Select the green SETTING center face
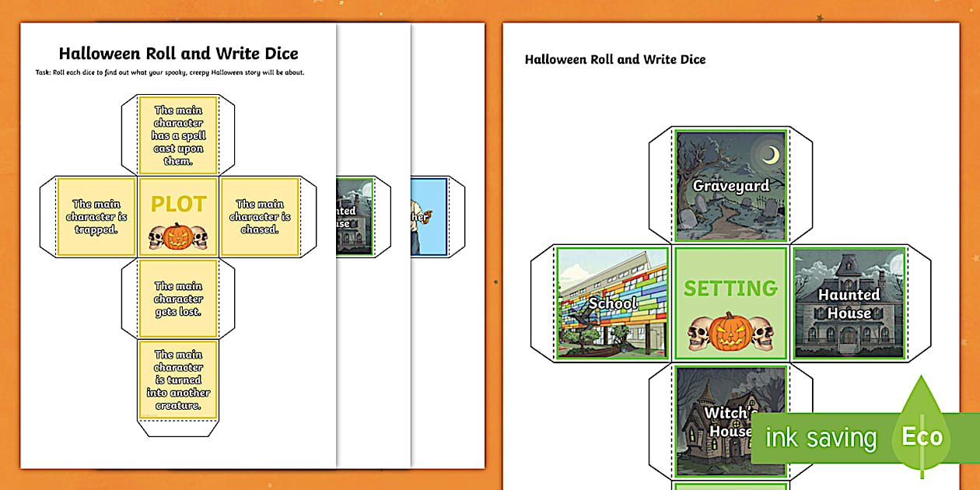 [x=730, y=303]
